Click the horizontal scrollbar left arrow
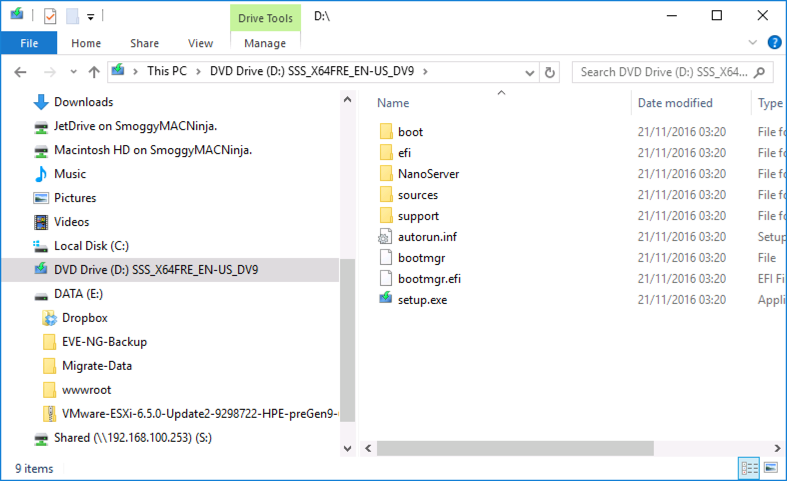This screenshot has height=481, width=787. click(368, 448)
